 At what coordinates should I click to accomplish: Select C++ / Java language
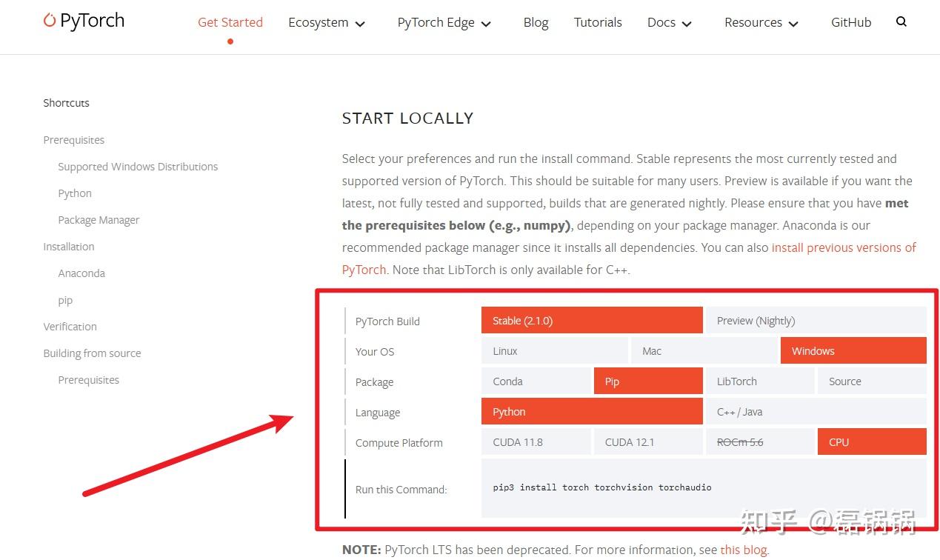click(x=816, y=411)
